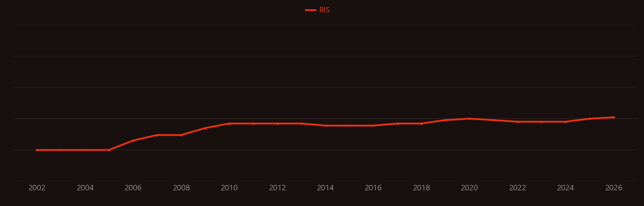Click the 2006 x-axis label
The width and height of the screenshot is (644, 206).
(133, 188)
